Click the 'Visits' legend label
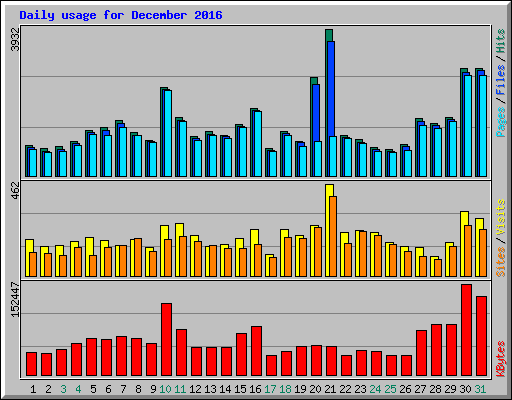This screenshot has width=512, height=400. [501, 217]
